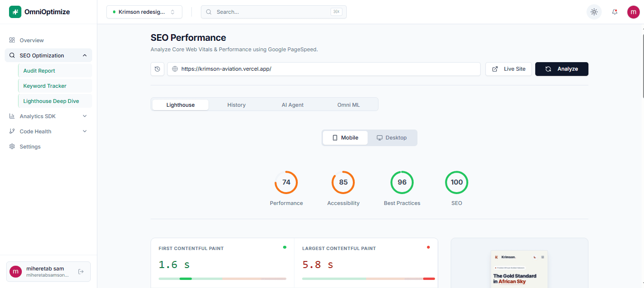Open the Omni ML tab

349,105
